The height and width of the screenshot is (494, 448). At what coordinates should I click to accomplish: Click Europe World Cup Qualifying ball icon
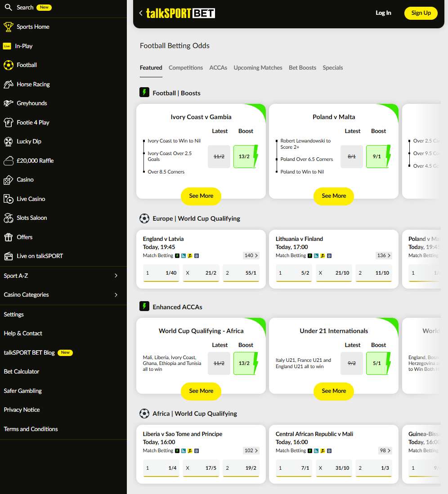point(144,218)
